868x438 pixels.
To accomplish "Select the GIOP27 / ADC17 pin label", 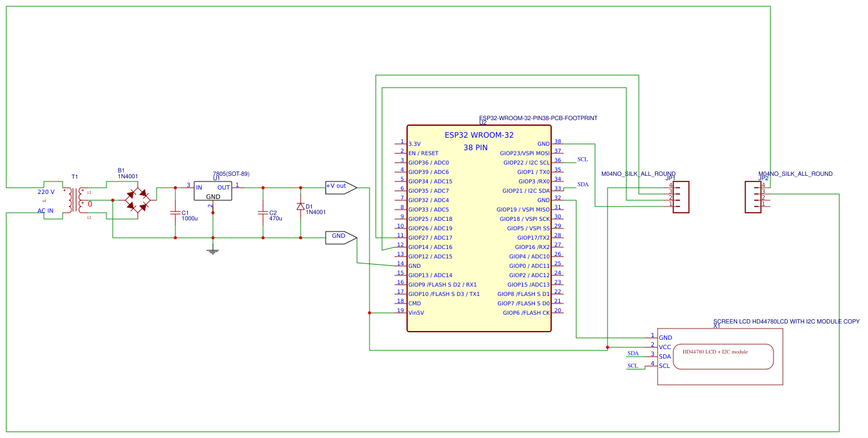I will coord(430,238).
